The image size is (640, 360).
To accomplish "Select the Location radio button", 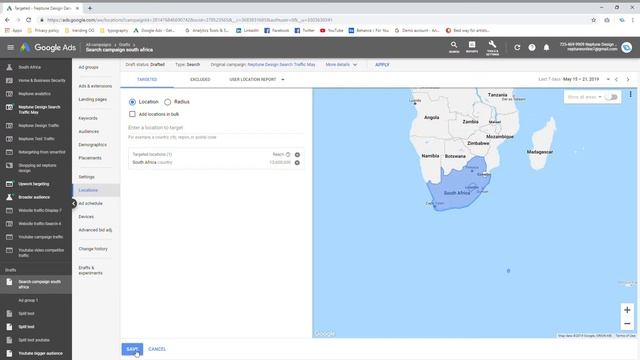I will (x=132, y=102).
